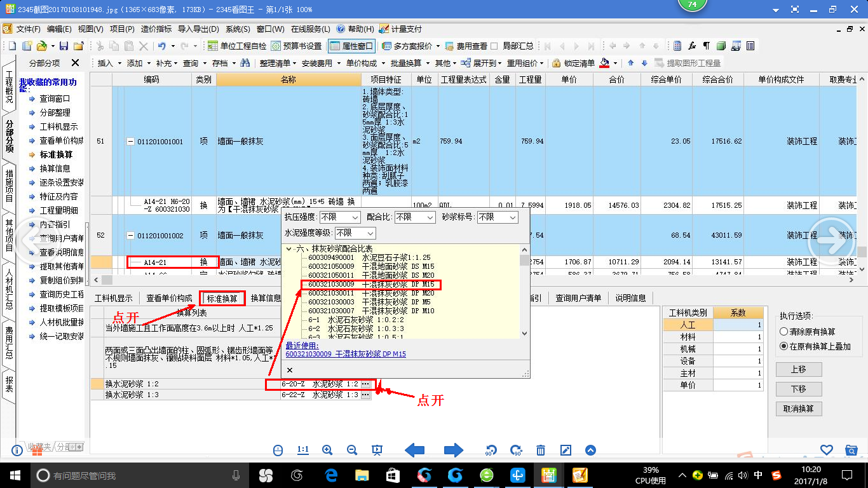Click the cut scissors toolbar icon
The image size is (868, 488).
[100, 46]
